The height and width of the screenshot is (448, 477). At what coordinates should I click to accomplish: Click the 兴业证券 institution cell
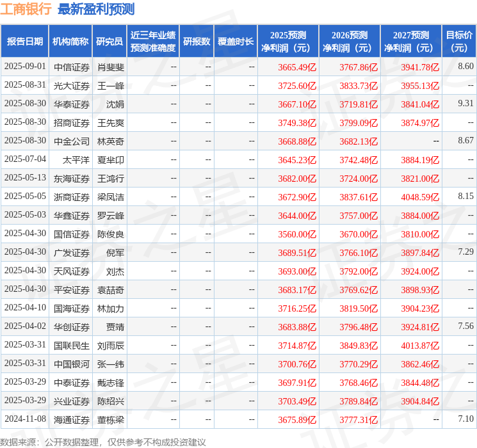click(72, 401)
